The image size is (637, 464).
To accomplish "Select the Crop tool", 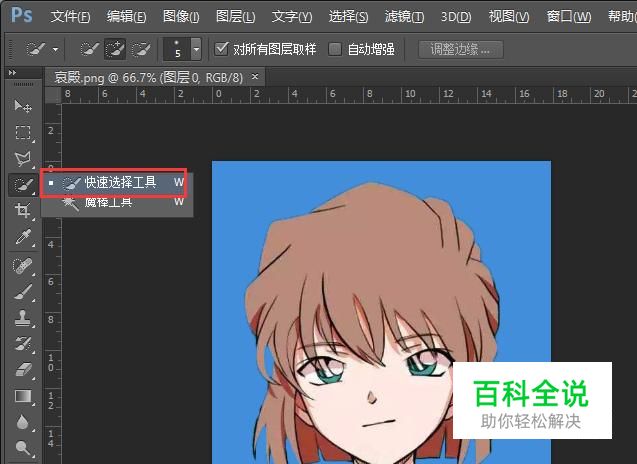I will (x=23, y=210).
